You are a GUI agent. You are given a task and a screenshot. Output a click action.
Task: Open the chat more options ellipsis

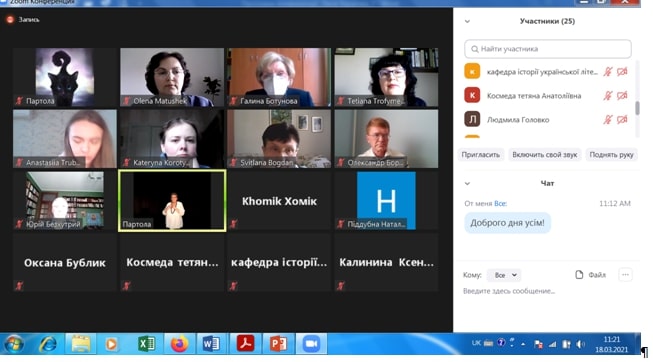click(x=625, y=275)
